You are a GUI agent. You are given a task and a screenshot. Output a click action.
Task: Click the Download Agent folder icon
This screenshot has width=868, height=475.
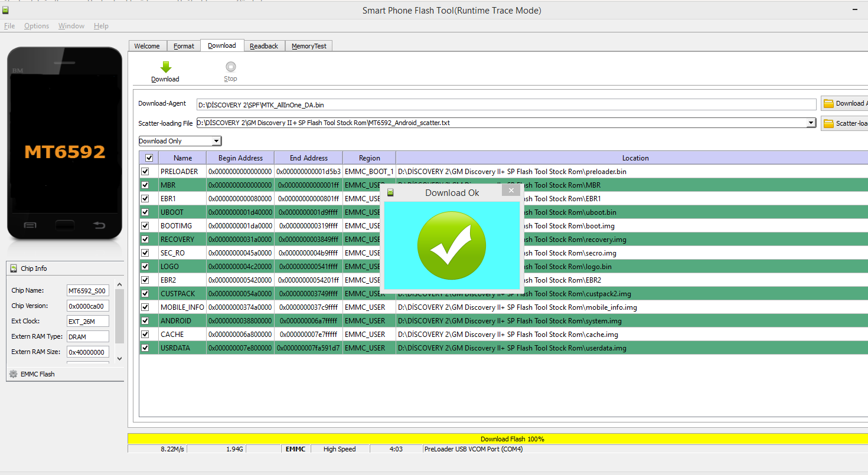pos(828,104)
